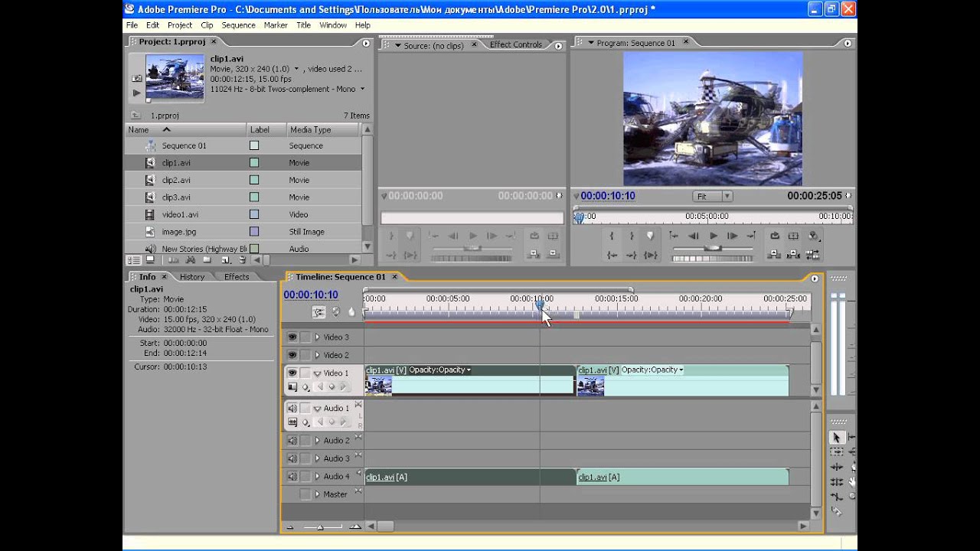The image size is (980, 551).
Task: Mute Audio 4 track speaker icon
Action: 292,476
